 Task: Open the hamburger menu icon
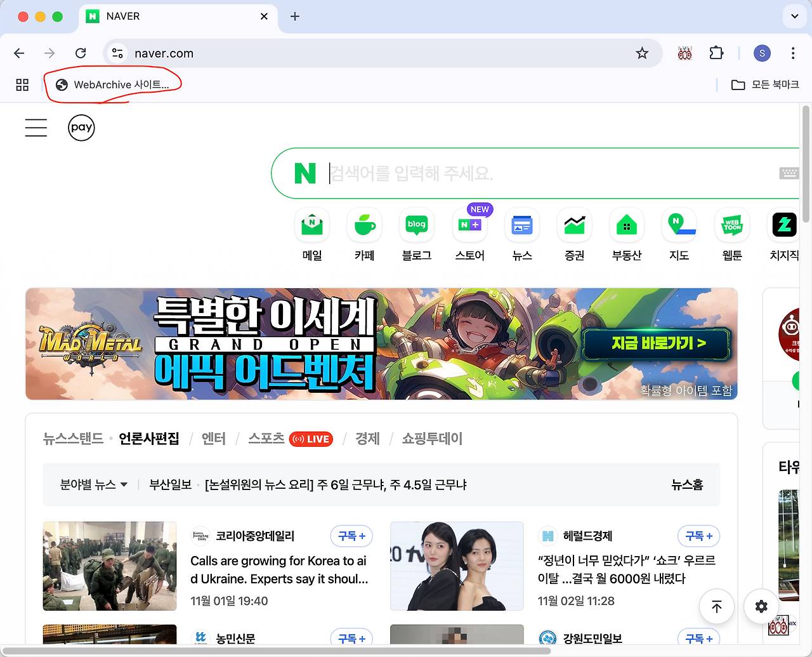(36, 128)
